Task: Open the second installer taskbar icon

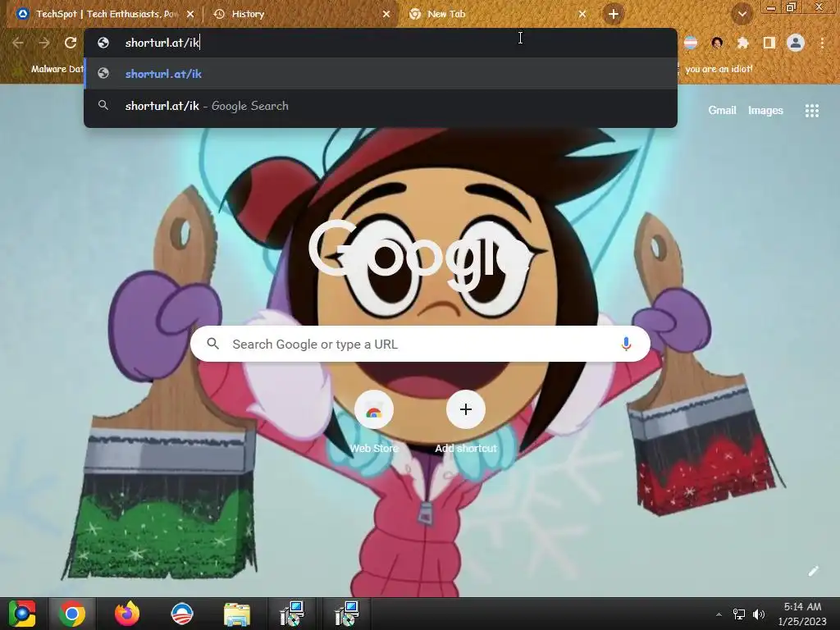Action: [x=346, y=614]
